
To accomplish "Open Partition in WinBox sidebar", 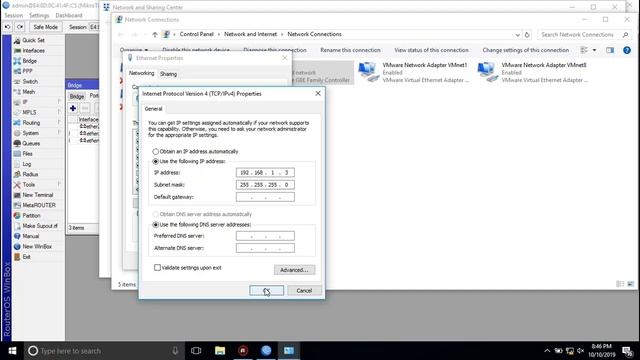I will [x=31, y=216].
